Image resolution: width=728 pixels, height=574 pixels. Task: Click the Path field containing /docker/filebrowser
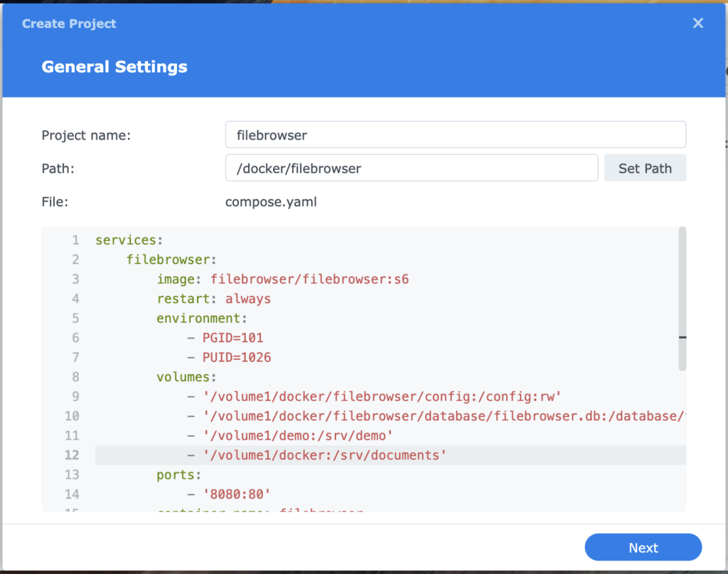(411, 169)
